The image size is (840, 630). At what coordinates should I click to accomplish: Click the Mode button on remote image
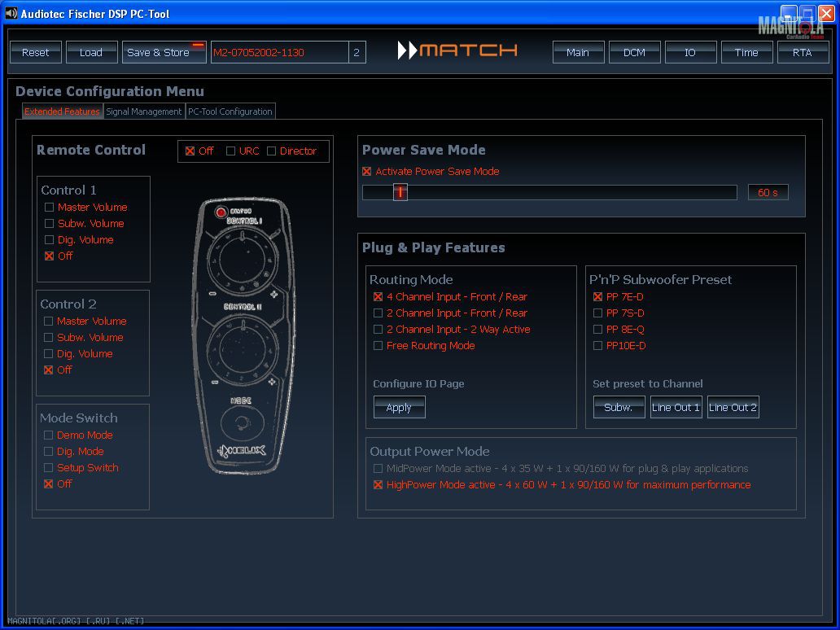click(x=242, y=422)
